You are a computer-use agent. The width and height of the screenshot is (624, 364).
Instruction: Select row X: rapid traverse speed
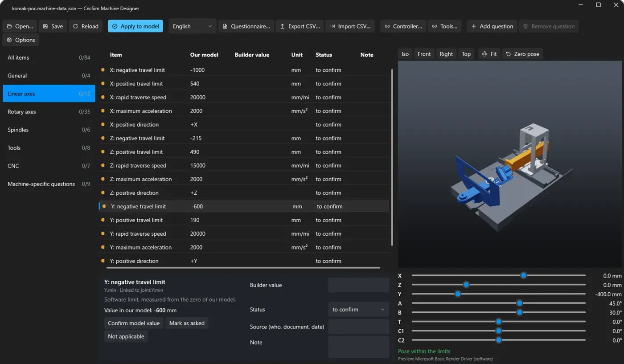tap(244, 97)
